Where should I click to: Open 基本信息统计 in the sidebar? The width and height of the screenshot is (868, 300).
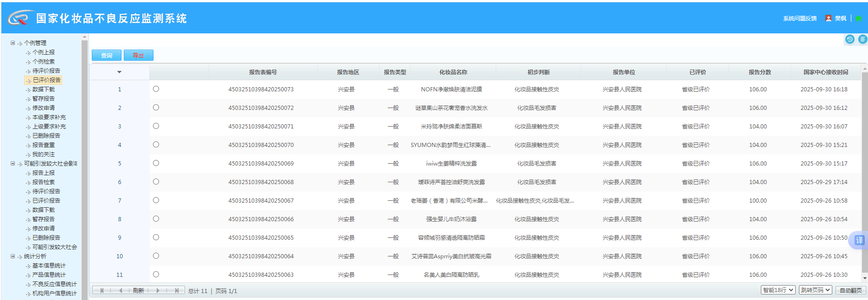49,266
